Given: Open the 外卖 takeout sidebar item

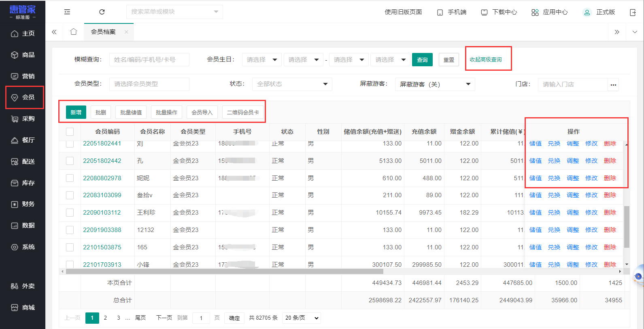Looking at the screenshot, I should [23, 286].
